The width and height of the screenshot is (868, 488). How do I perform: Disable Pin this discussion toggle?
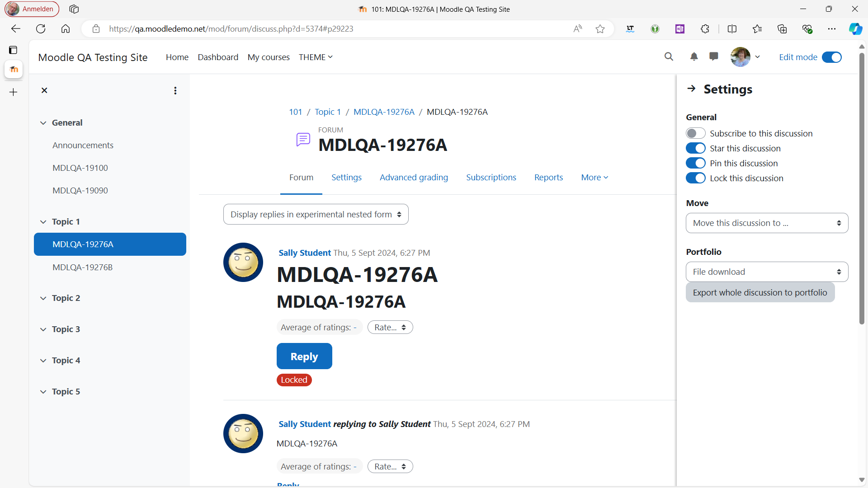(695, 163)
